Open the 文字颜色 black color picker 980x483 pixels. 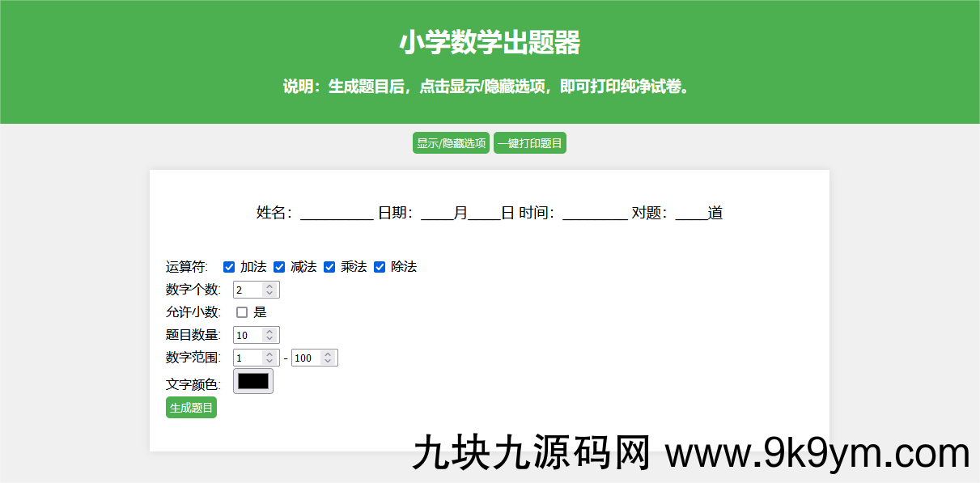coord(253,381)
